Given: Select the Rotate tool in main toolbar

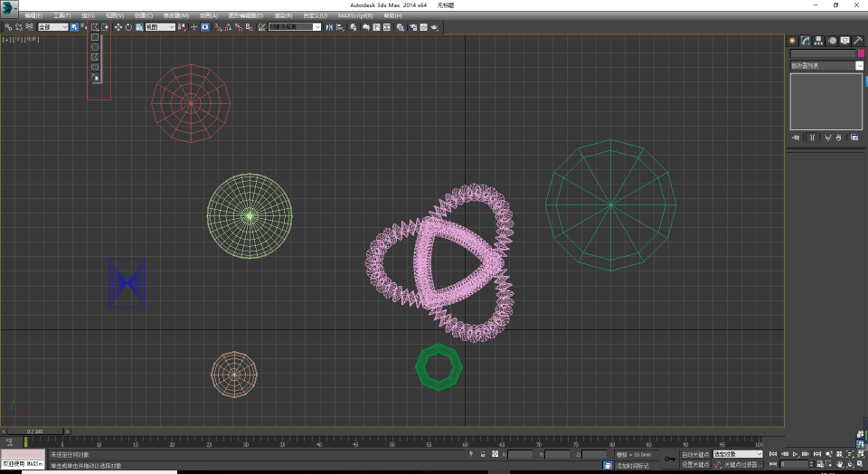Looking at the screenshot, I should (x=127, y=27).
